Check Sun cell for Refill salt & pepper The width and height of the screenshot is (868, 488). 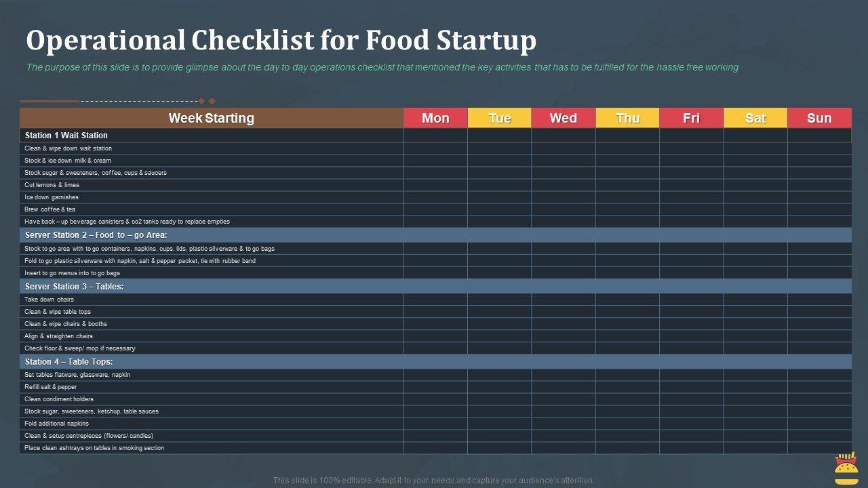tap(819, 387)
